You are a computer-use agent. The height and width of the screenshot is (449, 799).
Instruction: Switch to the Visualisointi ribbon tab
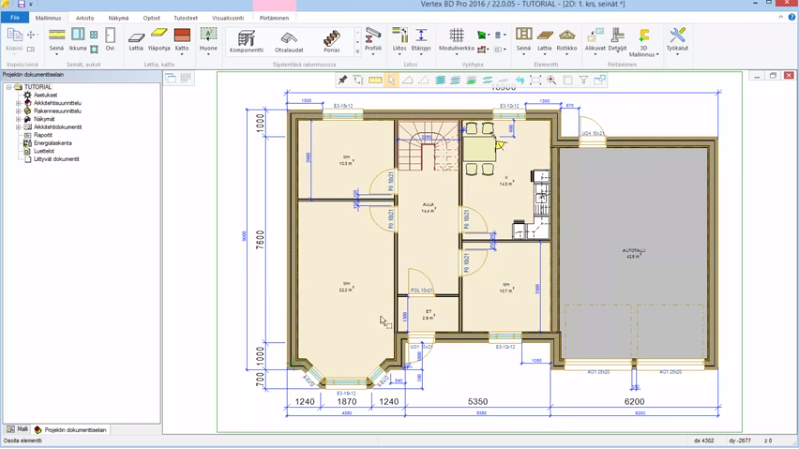tap(228, 17)
